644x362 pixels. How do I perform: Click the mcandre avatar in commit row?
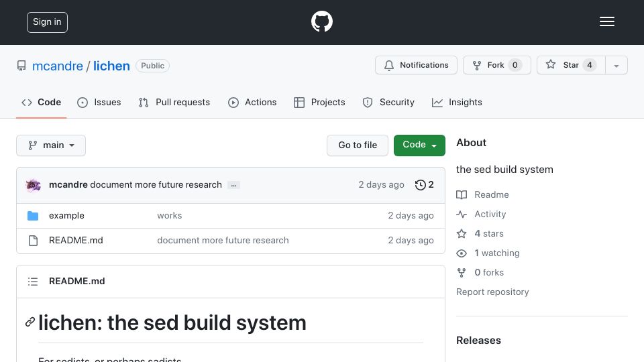click(x=34, y=185)
